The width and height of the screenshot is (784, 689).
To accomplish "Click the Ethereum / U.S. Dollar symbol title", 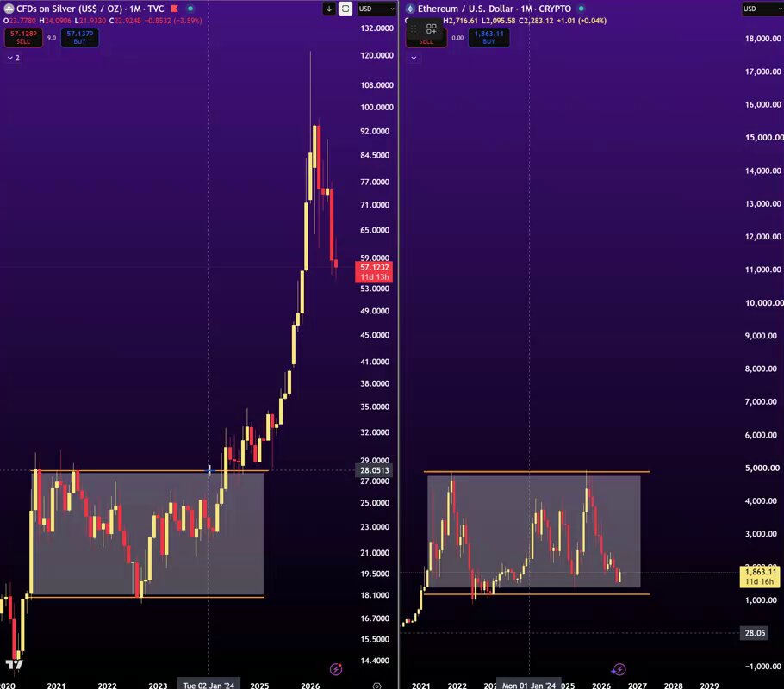I will click(x=495, y=9).
